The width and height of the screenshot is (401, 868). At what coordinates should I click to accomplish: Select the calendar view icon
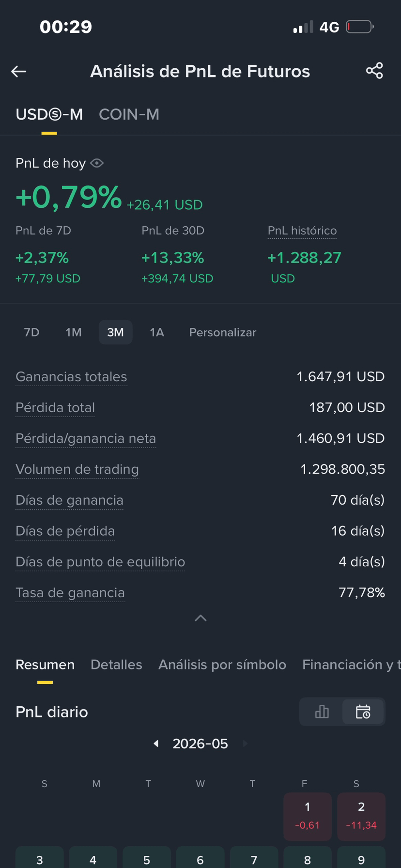pyautogui.click(x=363, y=712)
